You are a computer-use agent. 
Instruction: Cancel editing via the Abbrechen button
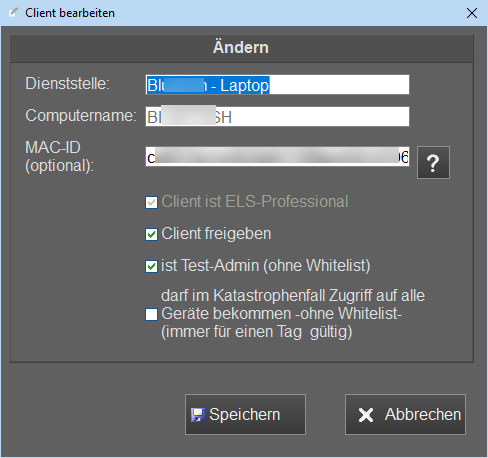pos(405,415)
